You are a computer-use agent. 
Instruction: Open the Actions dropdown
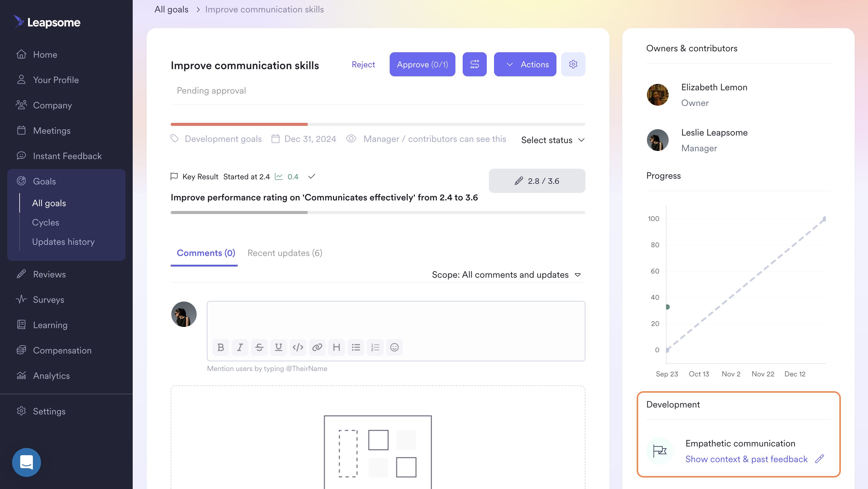click(x=525, y=64)
